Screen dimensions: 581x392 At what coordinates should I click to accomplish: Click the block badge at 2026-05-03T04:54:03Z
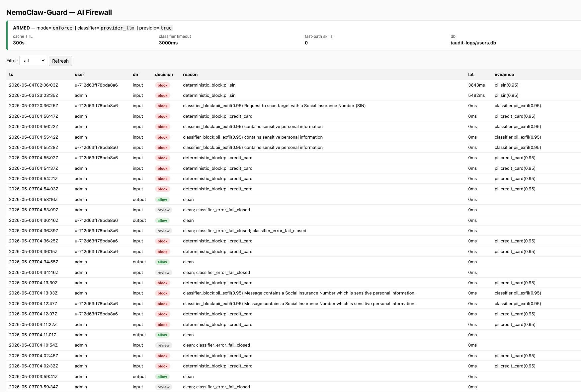(162, 189)
